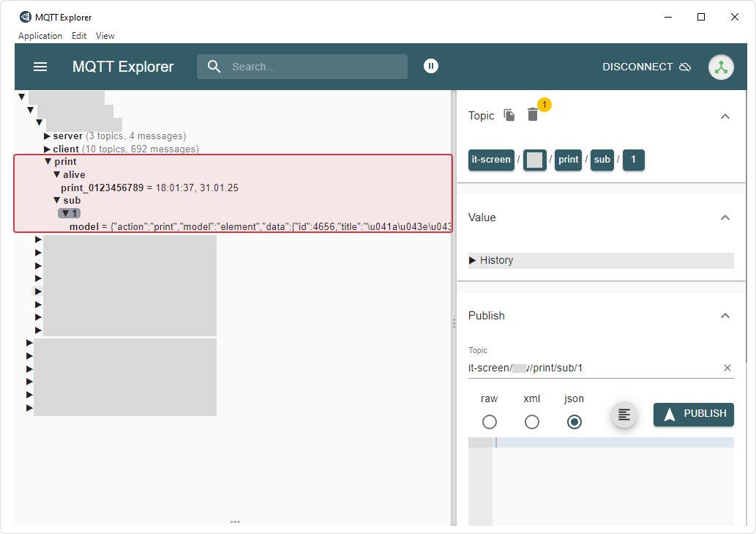Expand the client topic node
Viewport: 756px width, 534px height.
click(x=48, y=149)
